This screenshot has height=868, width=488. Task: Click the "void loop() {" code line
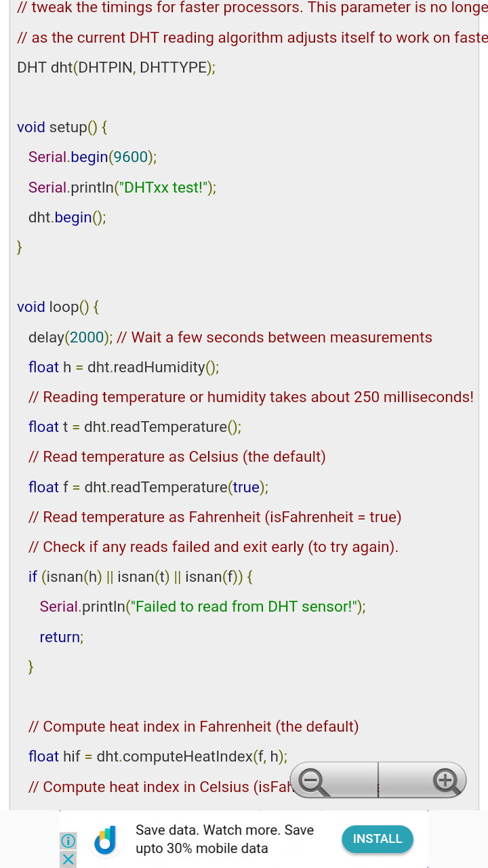pos(58,307)
